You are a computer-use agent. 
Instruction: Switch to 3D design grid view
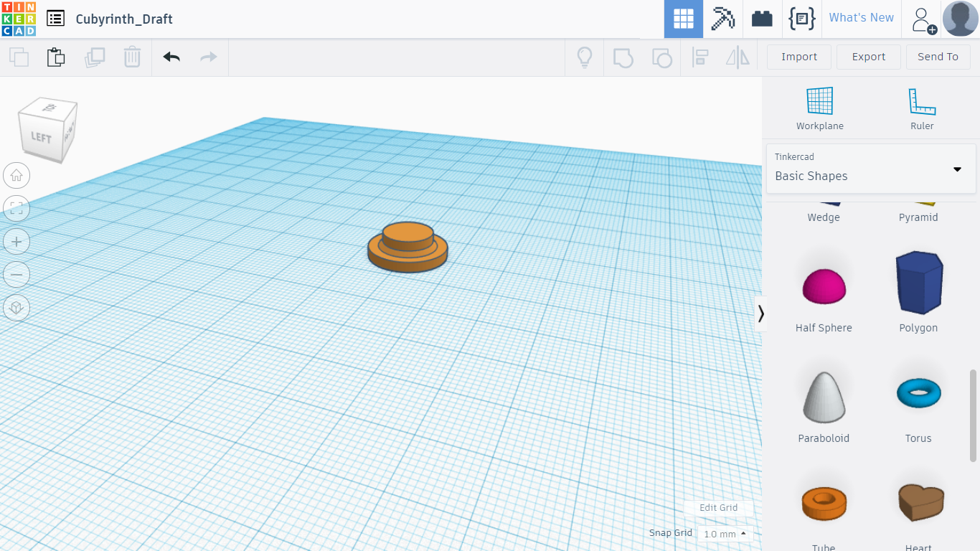tap(683, 19)
